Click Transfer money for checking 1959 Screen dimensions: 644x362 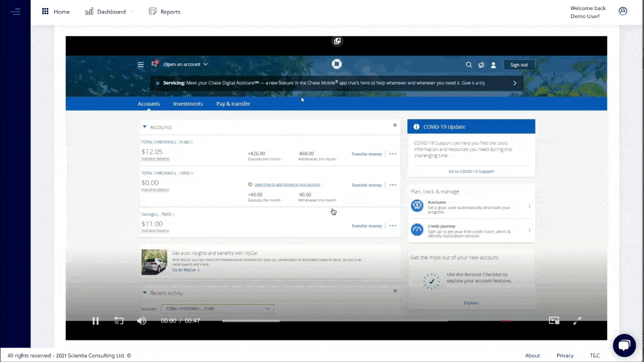[366, 185]
